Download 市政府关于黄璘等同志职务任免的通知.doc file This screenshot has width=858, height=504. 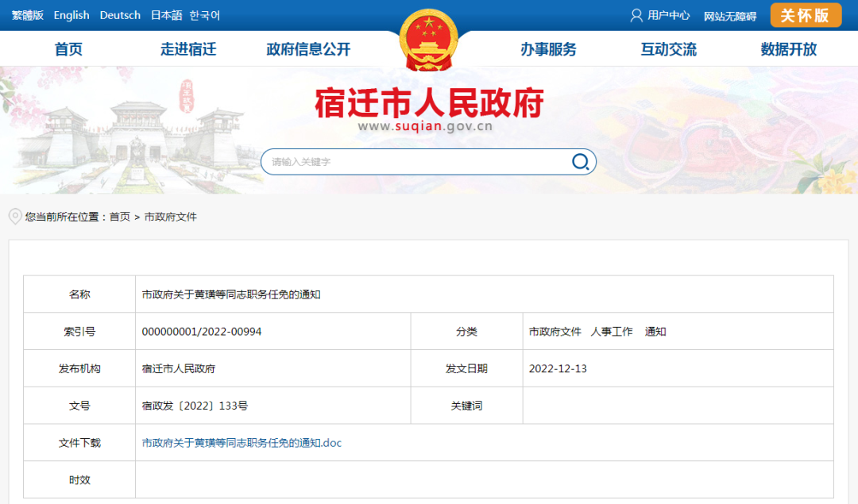point(244,442)
